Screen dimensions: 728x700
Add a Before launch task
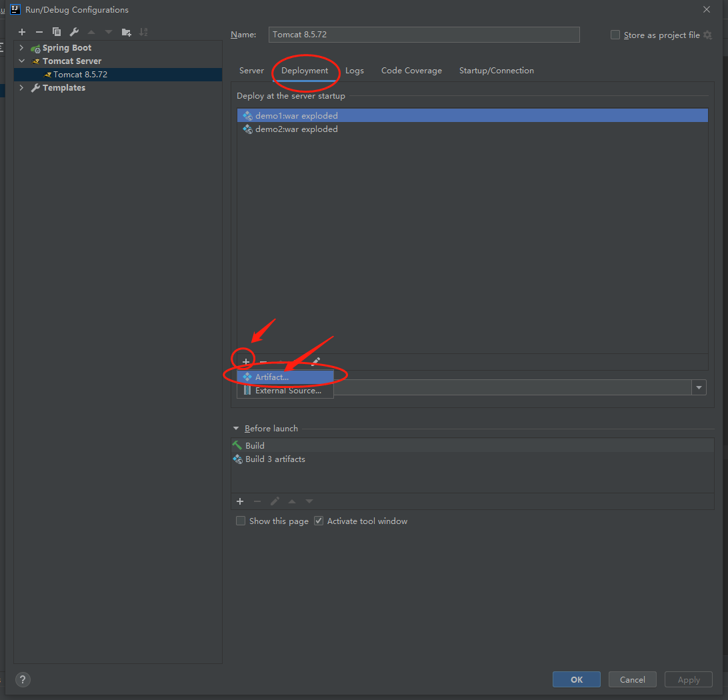click(240, 501)
